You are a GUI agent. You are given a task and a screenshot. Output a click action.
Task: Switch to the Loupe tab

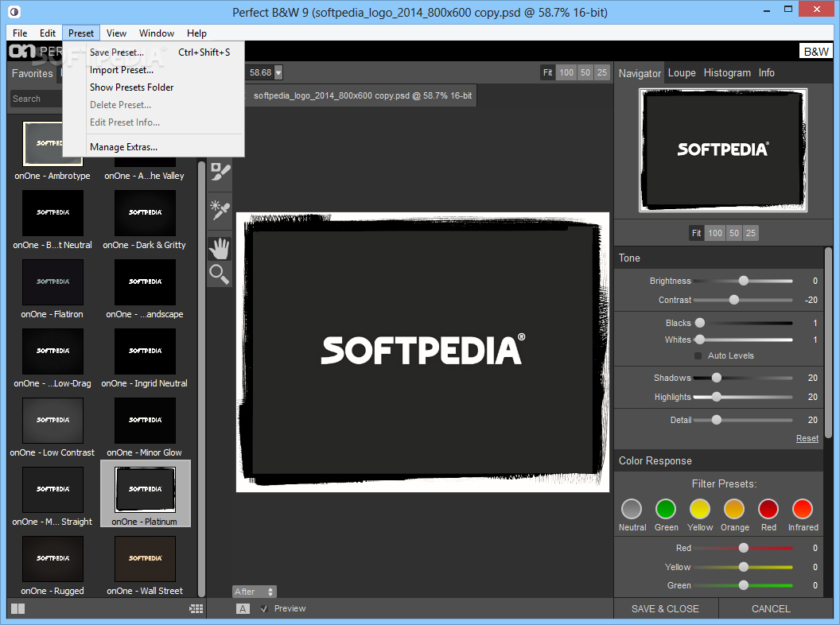pos(682,73)
